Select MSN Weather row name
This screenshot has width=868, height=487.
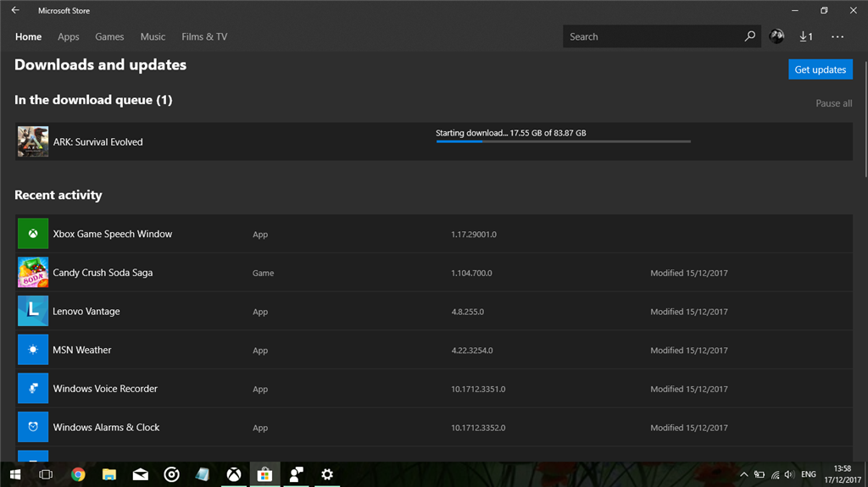[x=82, y=351]
